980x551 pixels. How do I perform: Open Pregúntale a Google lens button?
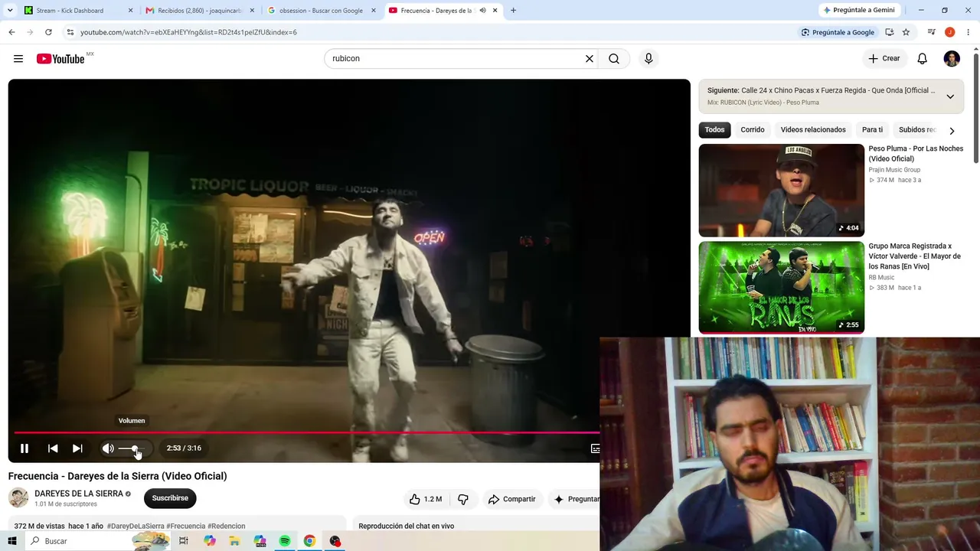tap(838, 32)
